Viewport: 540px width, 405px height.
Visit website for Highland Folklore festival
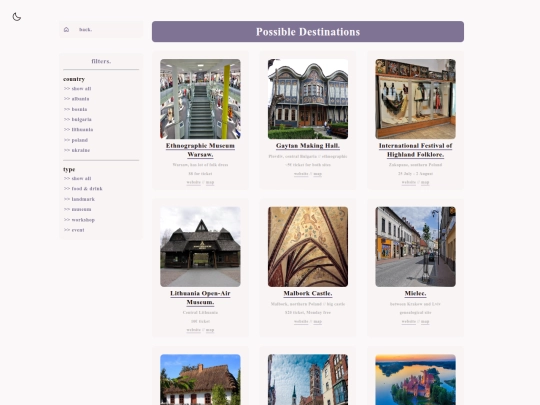coord(408,182)
